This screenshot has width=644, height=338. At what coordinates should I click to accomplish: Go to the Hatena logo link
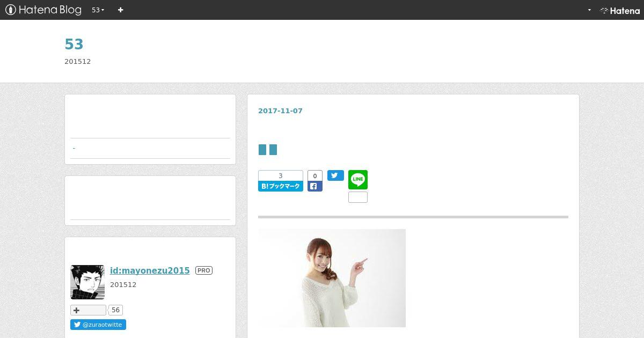point(620,10)
